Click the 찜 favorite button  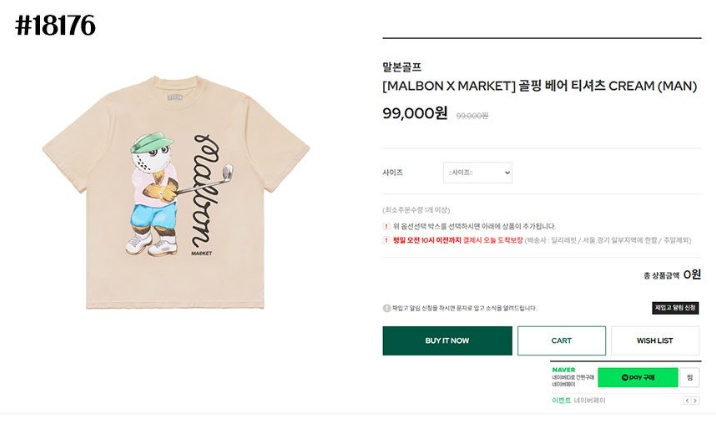[x=690, y=378]
